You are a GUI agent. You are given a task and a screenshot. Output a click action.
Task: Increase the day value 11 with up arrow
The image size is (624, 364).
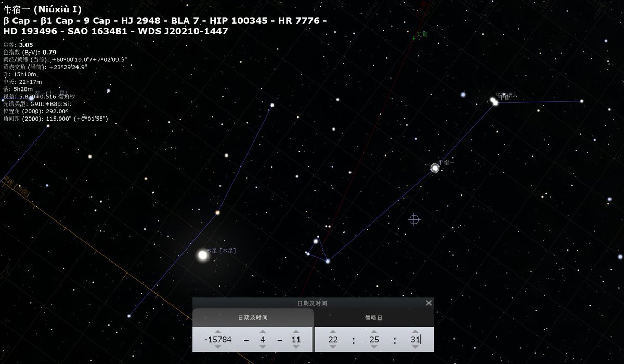tap(296, 332)
